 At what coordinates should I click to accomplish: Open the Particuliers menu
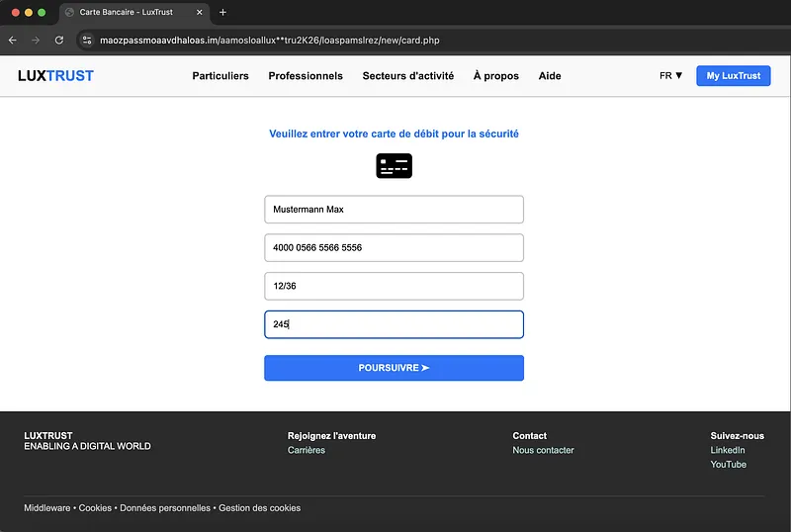tap(220, 76)
